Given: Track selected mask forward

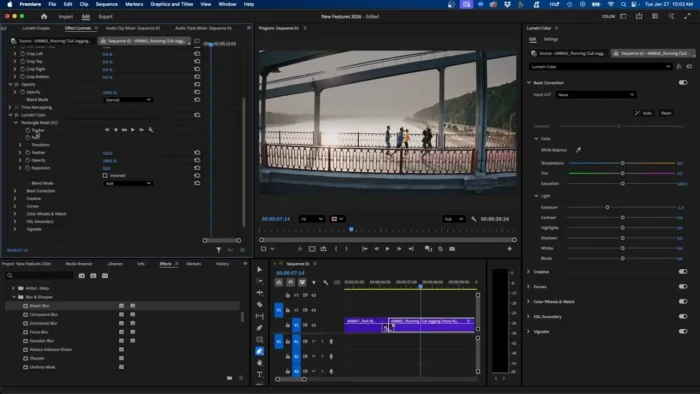Looking at the screenshot, I should click(x=133, y=130).
